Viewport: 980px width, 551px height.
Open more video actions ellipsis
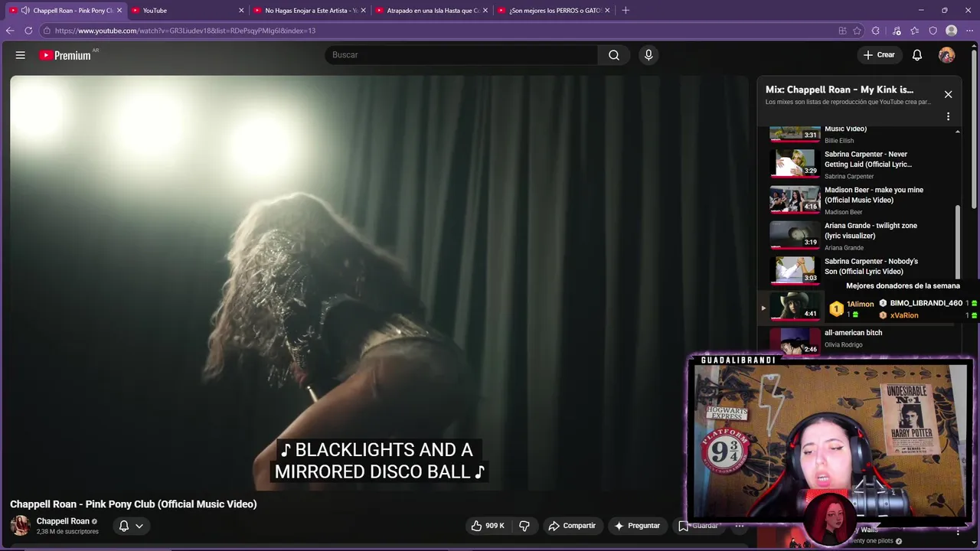click(740, 526)
